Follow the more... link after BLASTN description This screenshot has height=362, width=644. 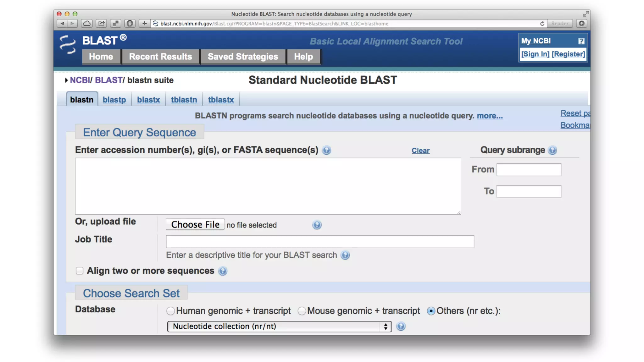[x=490, y=116]
